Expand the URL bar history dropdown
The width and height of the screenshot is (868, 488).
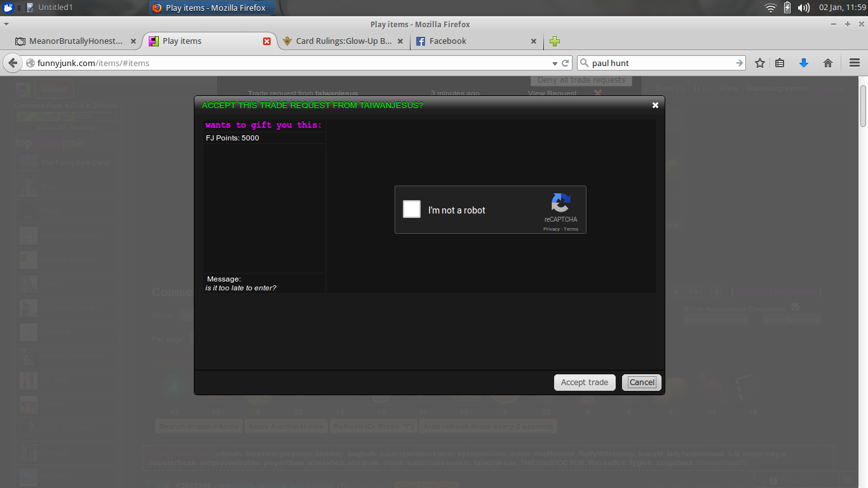554,63
